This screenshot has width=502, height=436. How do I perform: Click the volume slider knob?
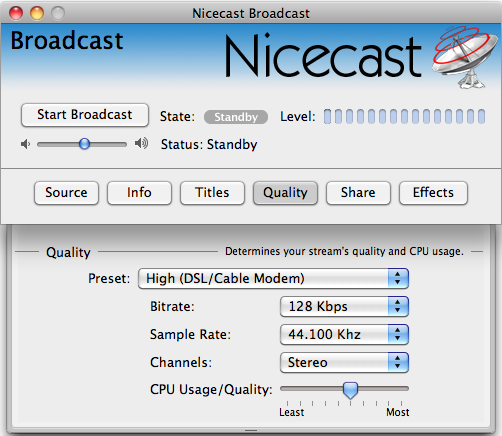point(85,144)
